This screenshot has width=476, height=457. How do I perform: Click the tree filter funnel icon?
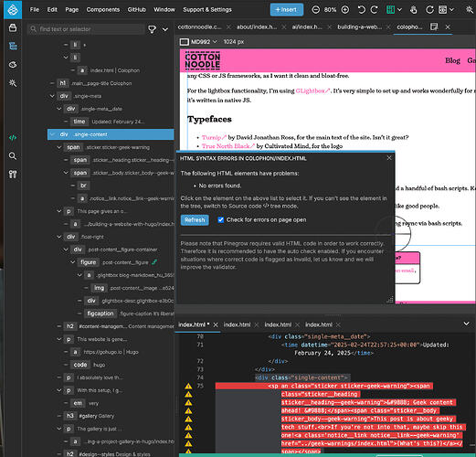click(152, 29)
